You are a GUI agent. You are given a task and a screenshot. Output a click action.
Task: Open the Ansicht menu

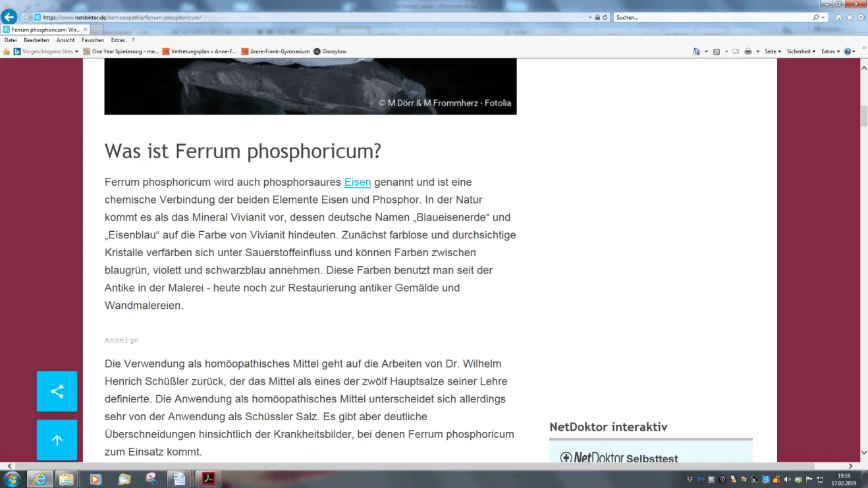[x=65, y=40]
